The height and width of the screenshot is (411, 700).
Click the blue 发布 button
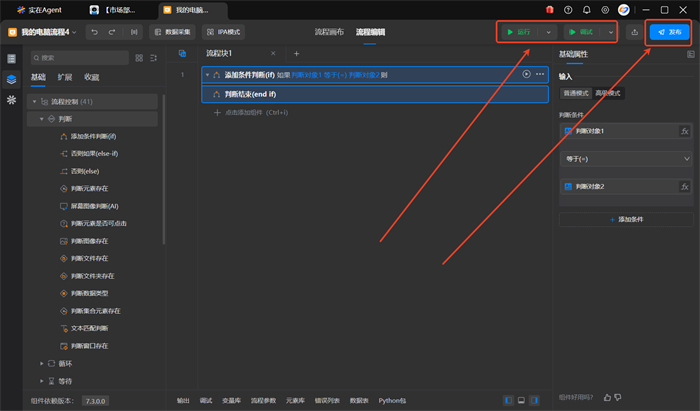click(x=669, y=32)
